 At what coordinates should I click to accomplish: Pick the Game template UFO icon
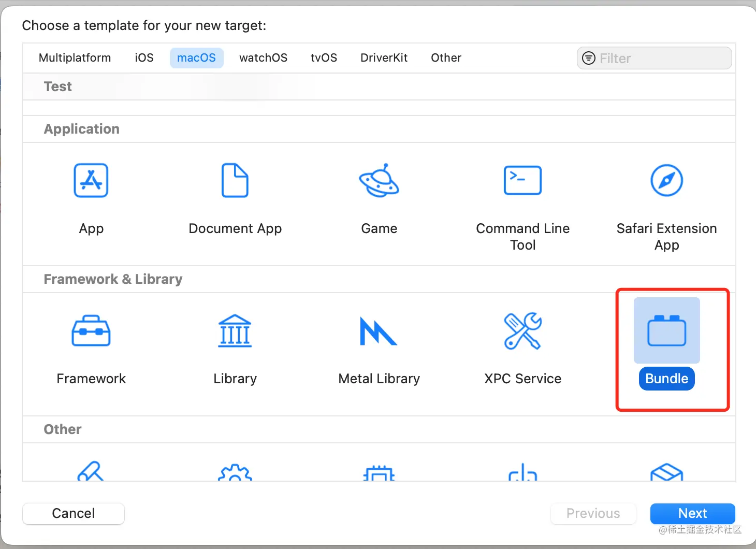(x=379, y=180)
